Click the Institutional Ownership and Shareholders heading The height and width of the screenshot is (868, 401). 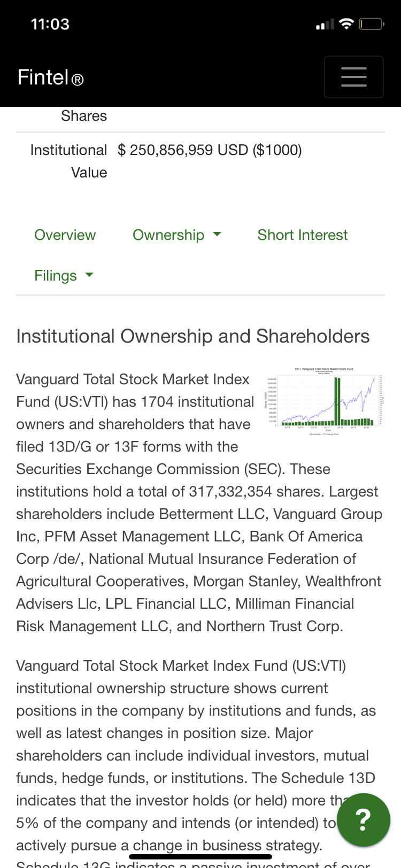point(193,336)
